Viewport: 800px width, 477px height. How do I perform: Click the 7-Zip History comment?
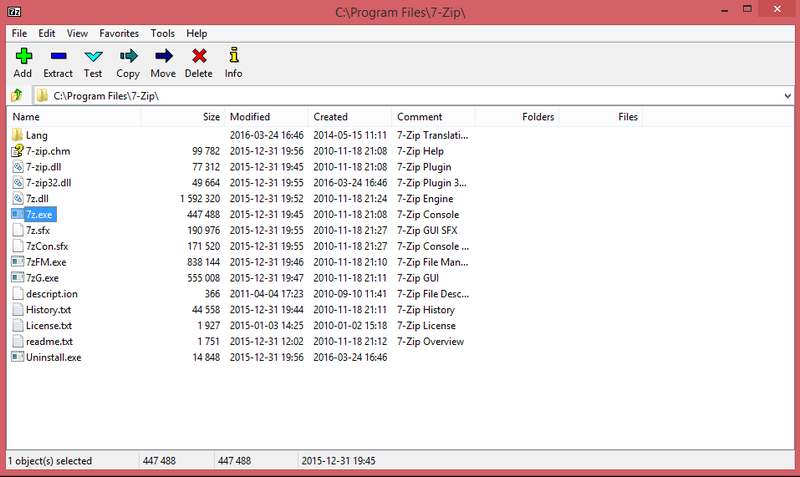(426, 310)
